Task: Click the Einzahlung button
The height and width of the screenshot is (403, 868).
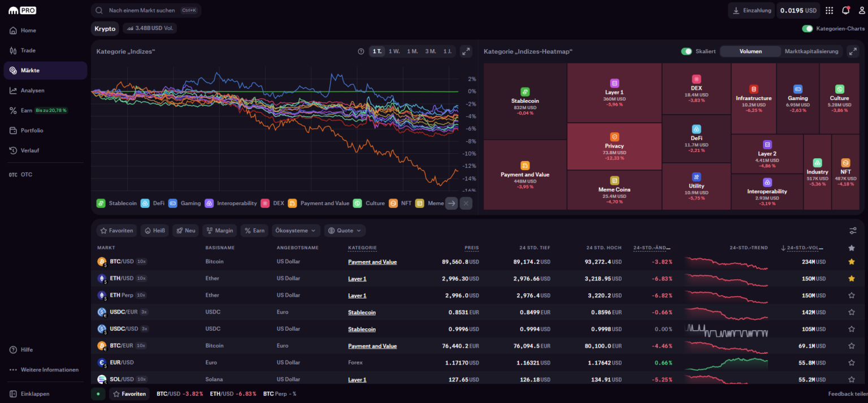Action: [x=751, y=10]
